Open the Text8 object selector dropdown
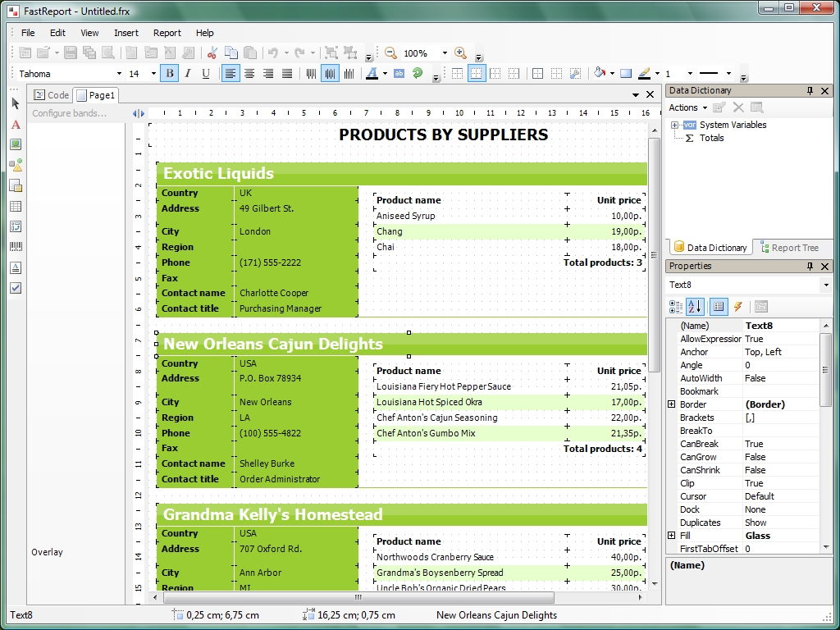Viewport: 840px width, 630px height. [825, 285]
